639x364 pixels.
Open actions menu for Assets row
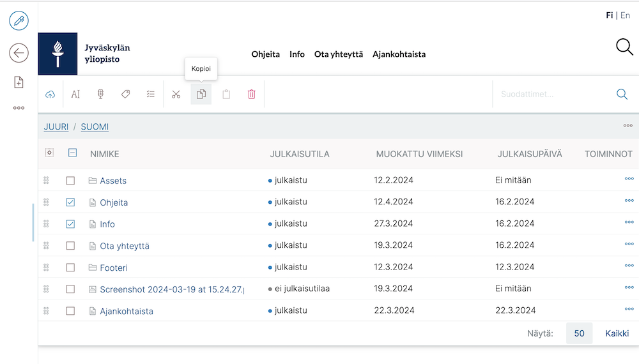pyautogui.click(x=629, y=179)
